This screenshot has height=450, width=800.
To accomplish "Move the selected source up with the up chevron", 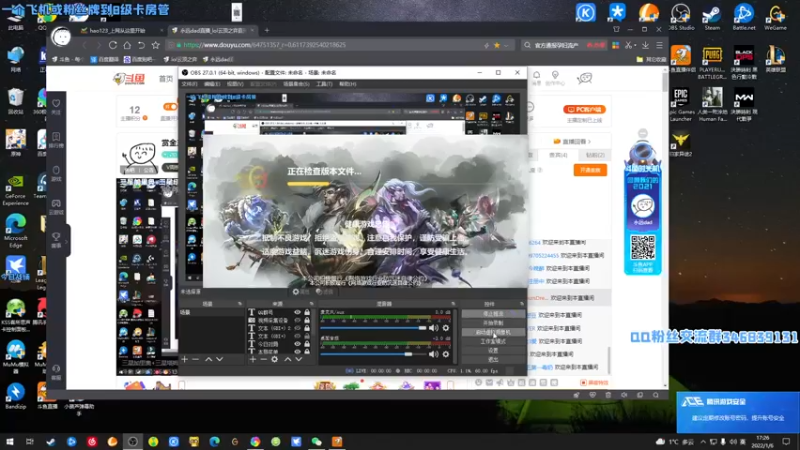I will point(288,359).
